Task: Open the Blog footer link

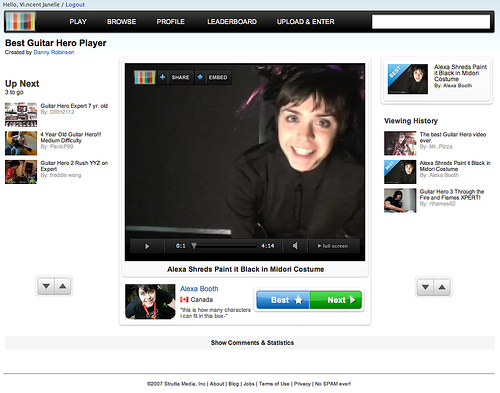Action: tap(234, 384)
